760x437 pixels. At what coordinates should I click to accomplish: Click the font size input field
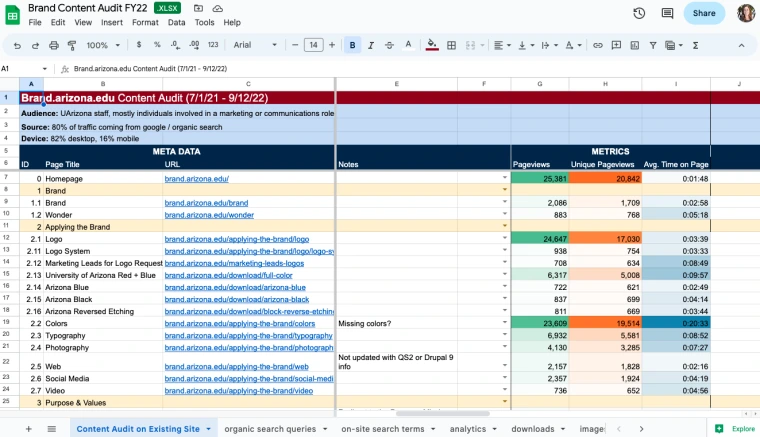coord(314,45)
